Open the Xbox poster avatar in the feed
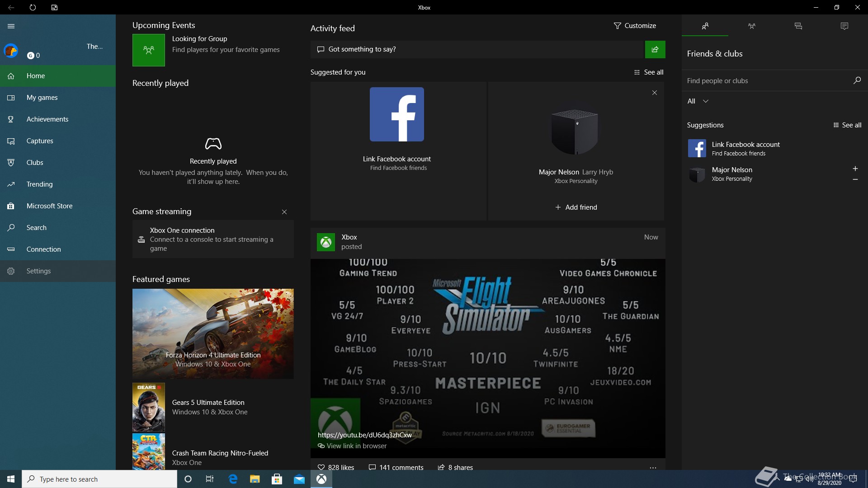 [x=325, y=242]
